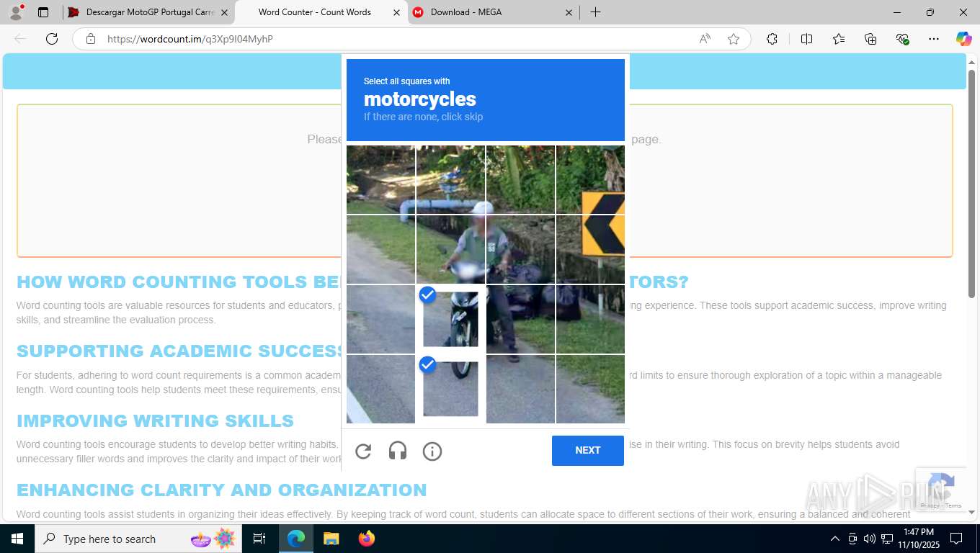
Task: Open a new browser tab
Action: click(595, 12)
